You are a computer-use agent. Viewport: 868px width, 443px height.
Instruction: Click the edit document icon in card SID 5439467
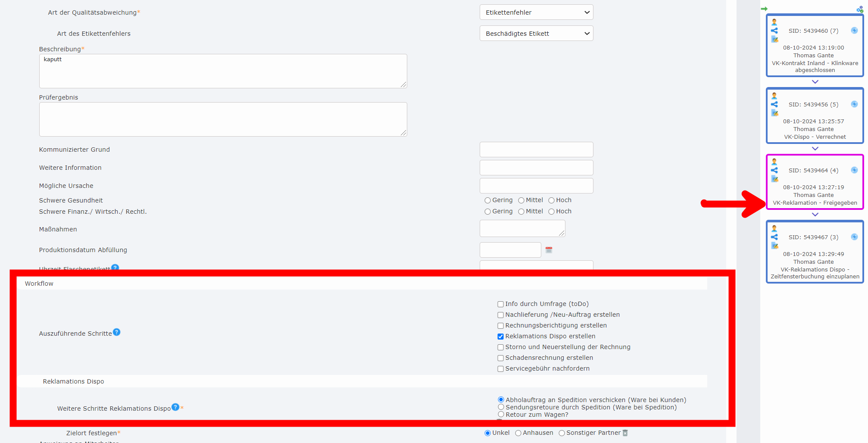point(774,246)
